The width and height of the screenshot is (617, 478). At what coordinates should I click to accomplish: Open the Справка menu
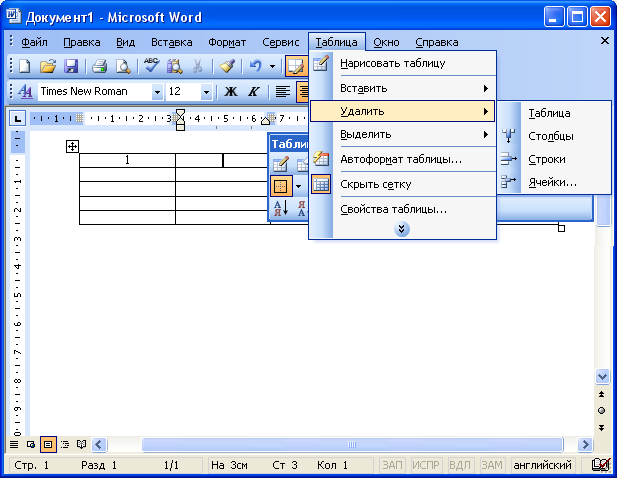[437, 42]
